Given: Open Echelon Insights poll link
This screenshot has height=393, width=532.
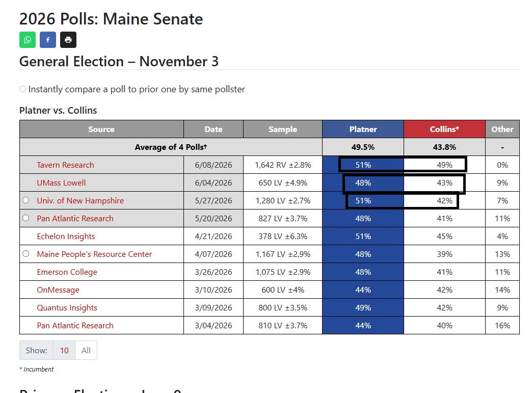Looking at the screenshot, I should click(66, 237).
